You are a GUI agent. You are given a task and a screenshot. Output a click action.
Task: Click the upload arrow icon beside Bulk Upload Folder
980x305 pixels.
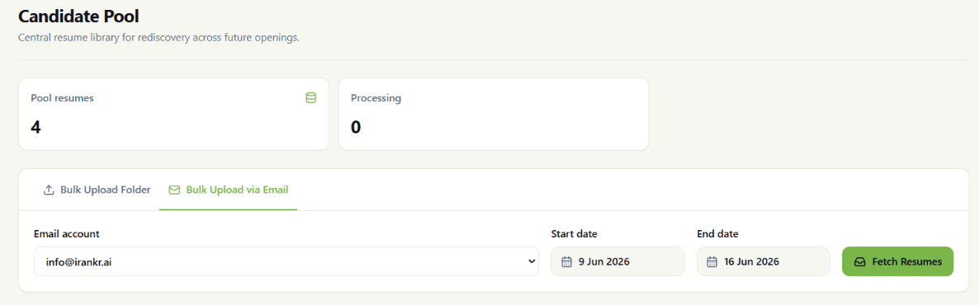[49, 190]
